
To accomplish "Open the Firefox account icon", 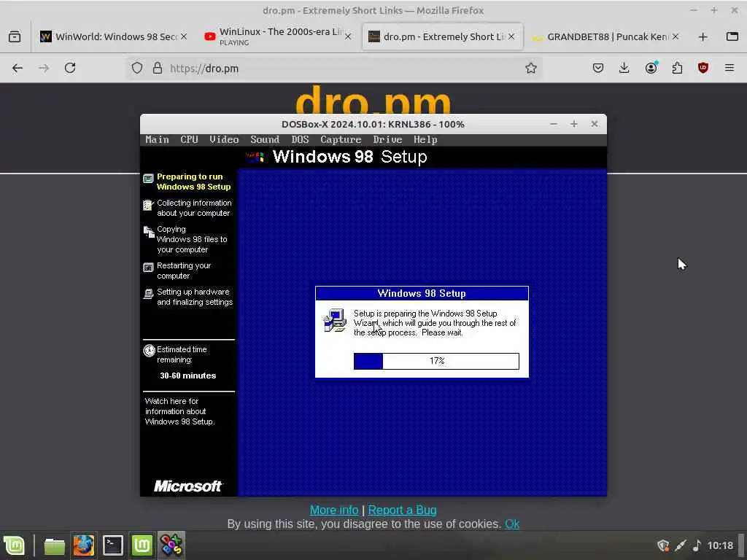I will tap(651, 68).
